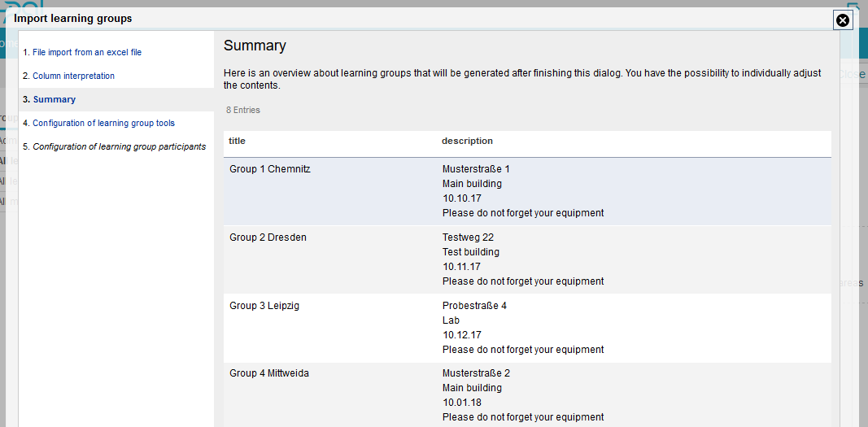Click the Testweg 22 description entry
Screen dimensions: 868x427
(468, 237)
